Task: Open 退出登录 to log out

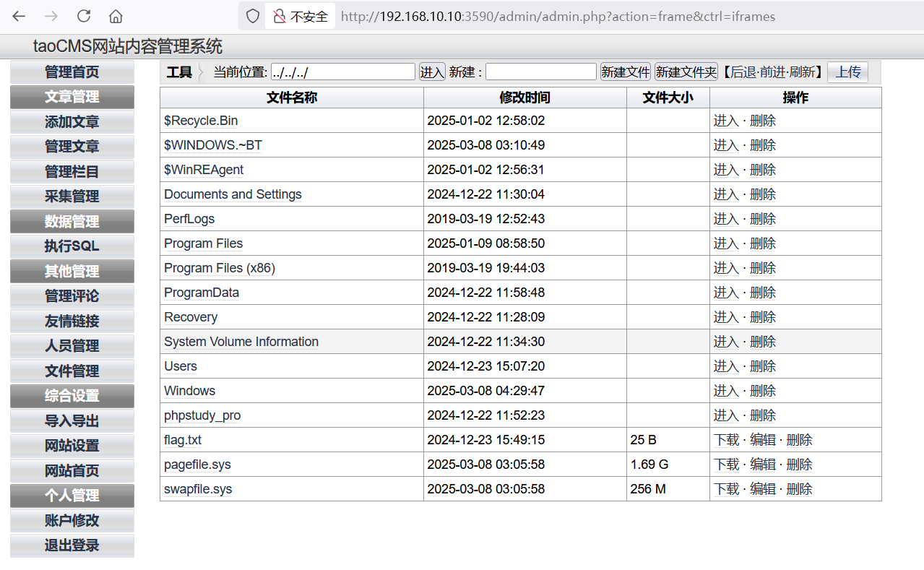Action: tap(72, 545)
